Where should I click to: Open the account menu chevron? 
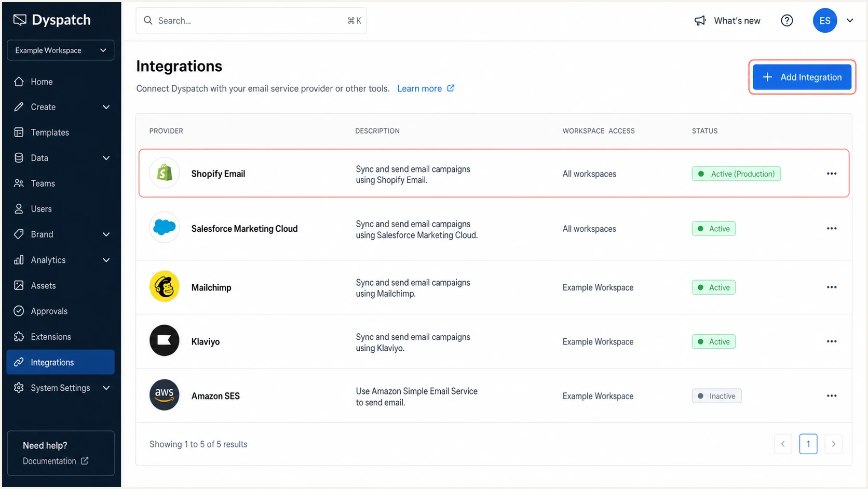850,21
